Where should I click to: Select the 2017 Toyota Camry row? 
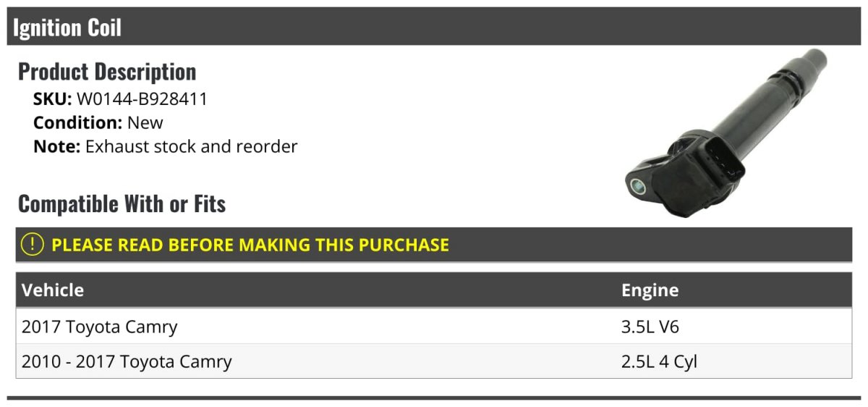click(434, 327)
